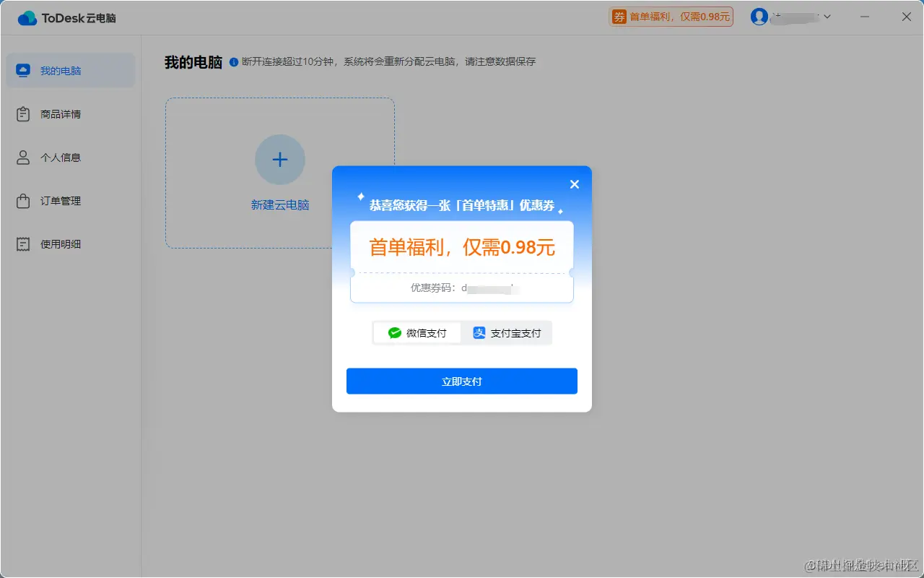The width and height of the screenshot is (924, 578).
Task: Open 订单管理 via its bag icon
Action: click(x=22, y=201)
